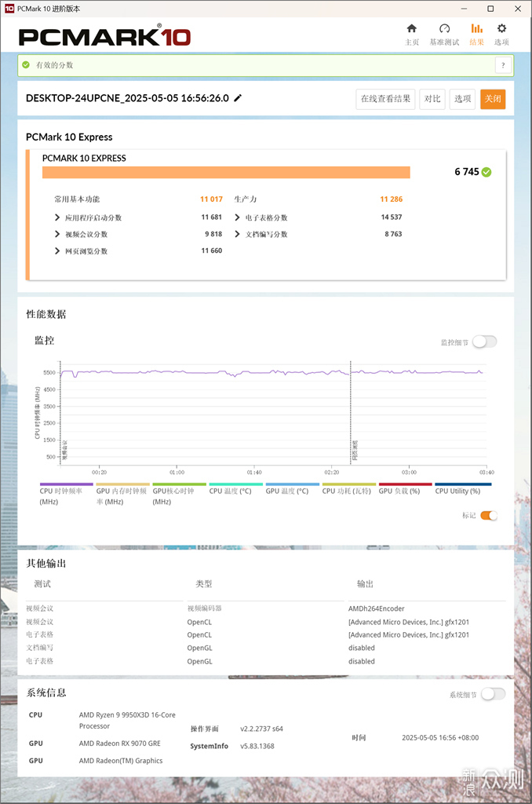This screenshot has width=532, height=804.
Task: Click the 视频会议分数 value 9 818
Action: (213, 234)
